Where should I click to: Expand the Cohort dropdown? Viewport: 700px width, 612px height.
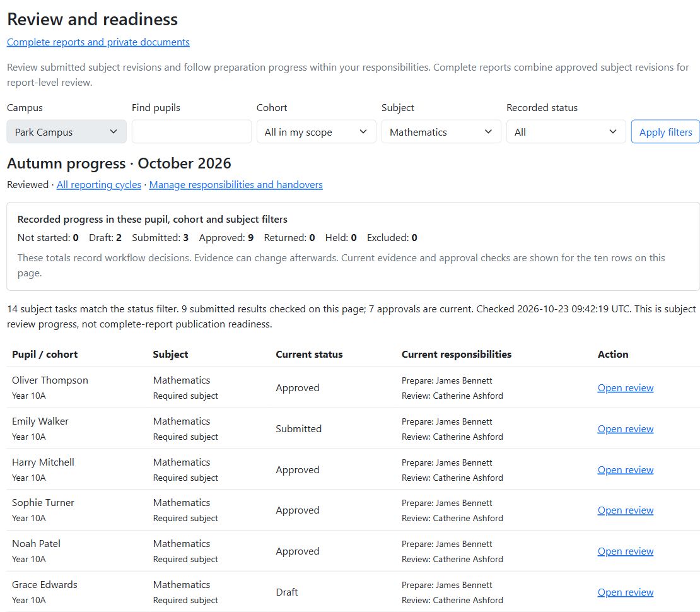pos(316,132)
